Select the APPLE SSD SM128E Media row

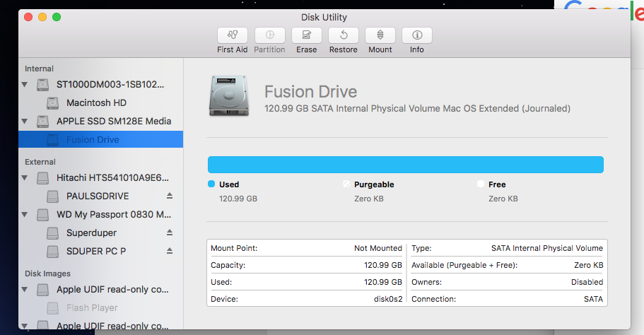point(100,122)
